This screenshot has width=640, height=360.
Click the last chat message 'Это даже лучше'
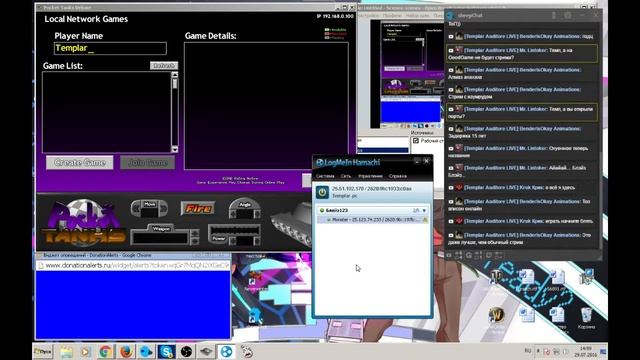pyautogui.click(x=522, y=239)
